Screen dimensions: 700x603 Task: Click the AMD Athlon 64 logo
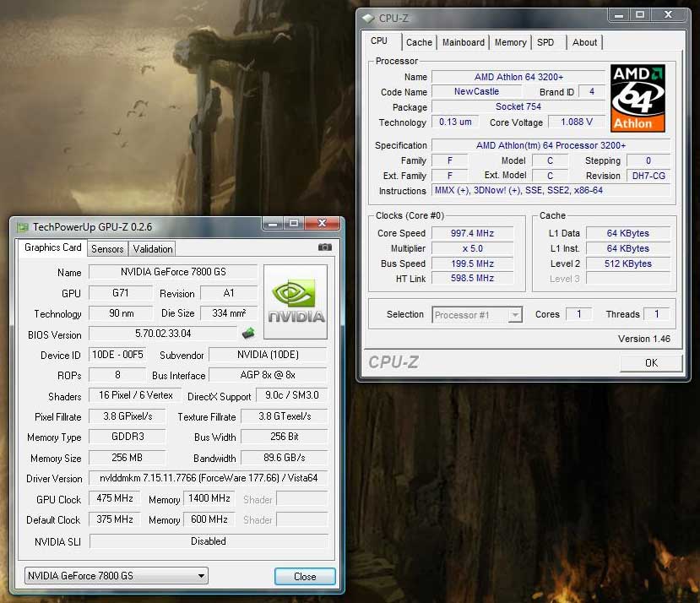(638, 98)
